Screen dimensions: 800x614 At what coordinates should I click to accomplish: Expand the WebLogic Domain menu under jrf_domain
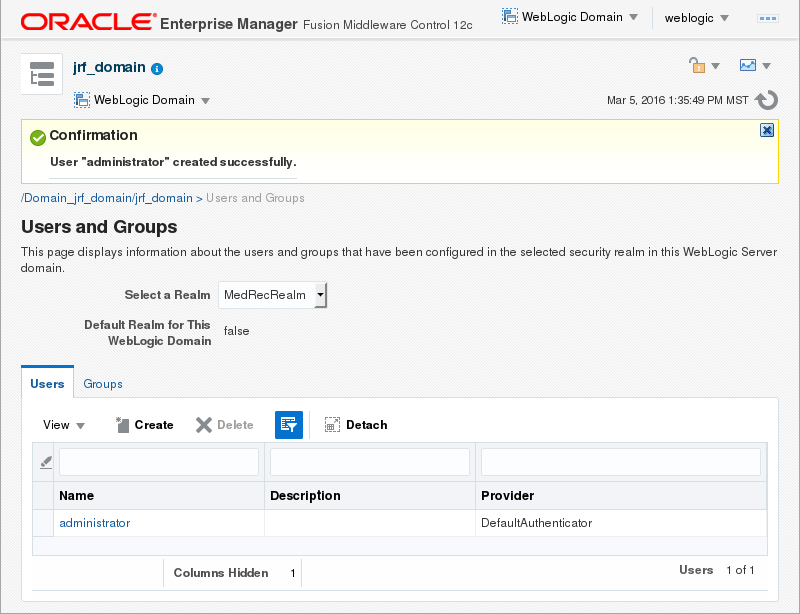pyautogui.click(x=142, y=100)
